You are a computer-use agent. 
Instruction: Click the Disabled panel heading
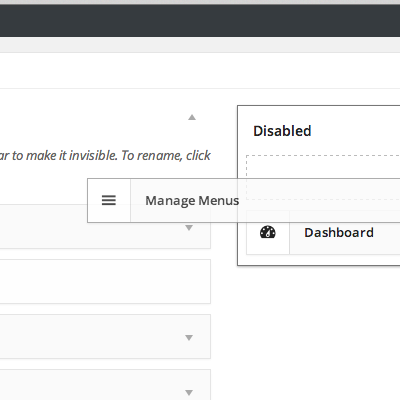(x=282, y=131)
